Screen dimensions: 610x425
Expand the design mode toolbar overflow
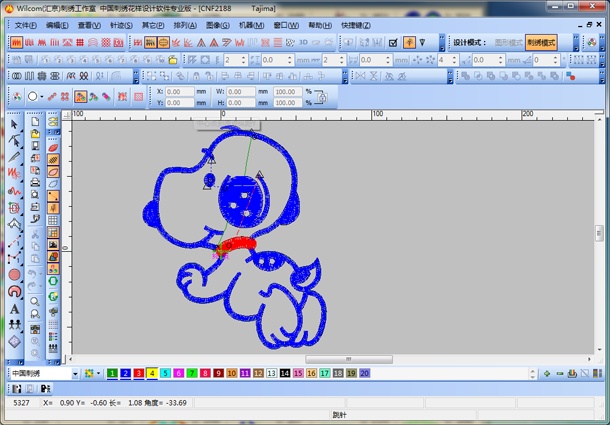[x=576, y=42]
